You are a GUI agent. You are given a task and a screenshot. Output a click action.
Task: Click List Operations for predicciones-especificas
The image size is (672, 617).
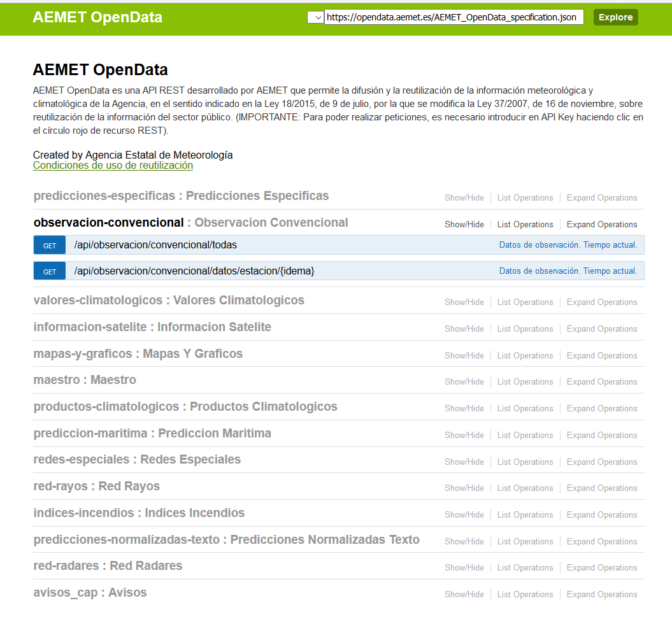[525, 197]
